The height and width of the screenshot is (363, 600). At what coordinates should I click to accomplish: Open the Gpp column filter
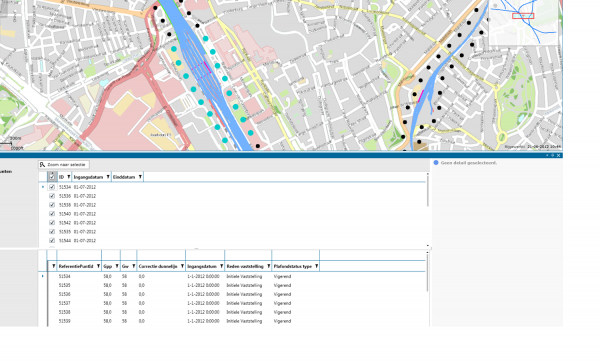click(x=117, y=266)
